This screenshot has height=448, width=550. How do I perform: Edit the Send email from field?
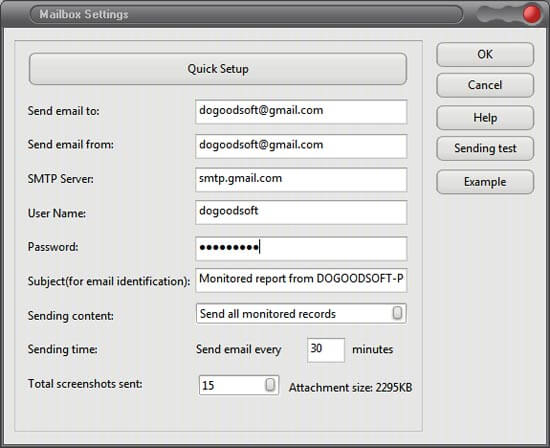click(301, 146)
